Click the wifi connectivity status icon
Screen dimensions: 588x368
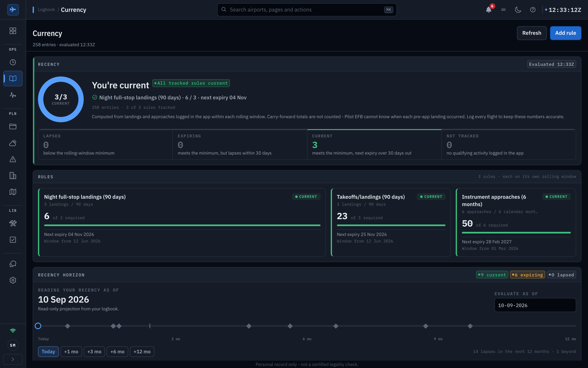tap(13, 331)
